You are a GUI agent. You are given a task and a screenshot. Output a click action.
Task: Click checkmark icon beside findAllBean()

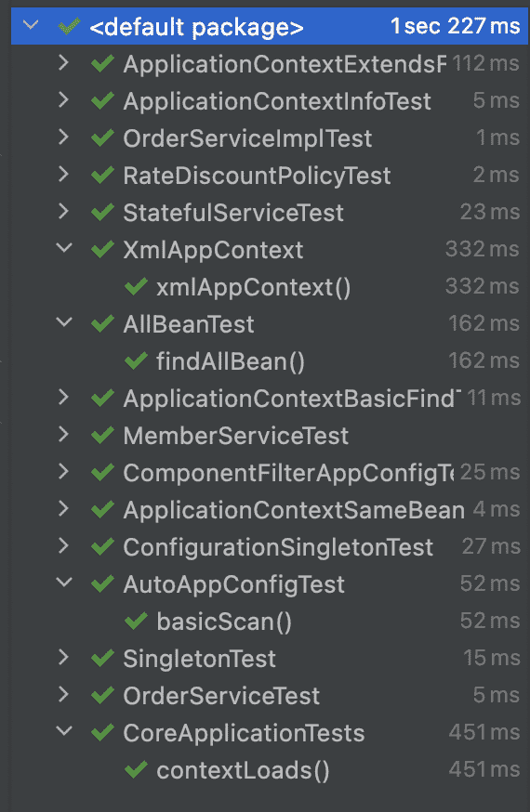pyautogui.click(x=137, y=361)
